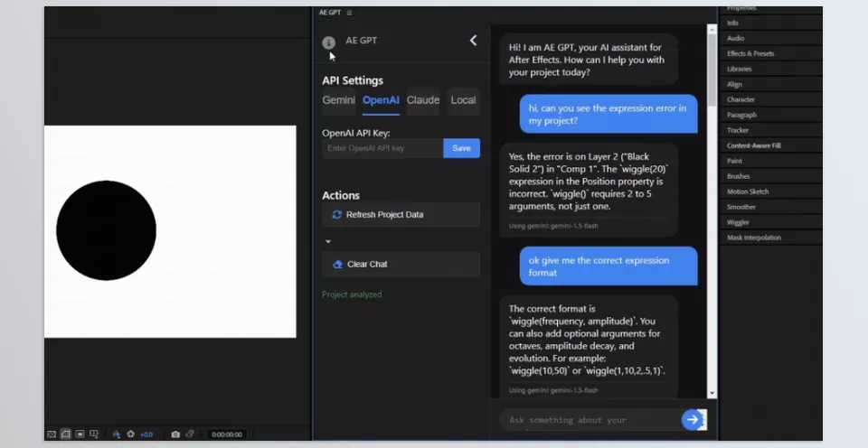Click the reset exposure aperture icon
This screenshot has height=448, width=868.
(130, 434)
